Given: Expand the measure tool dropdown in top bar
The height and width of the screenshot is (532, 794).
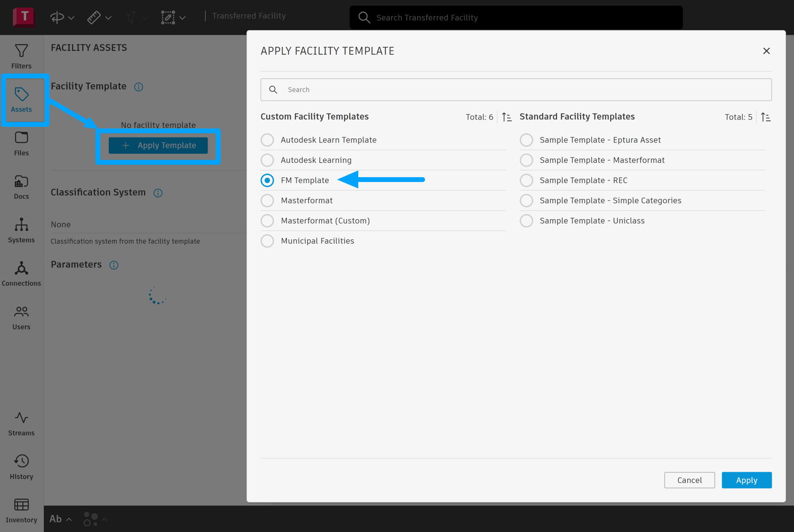Looking at the screenshot, I should pos(108,18).
